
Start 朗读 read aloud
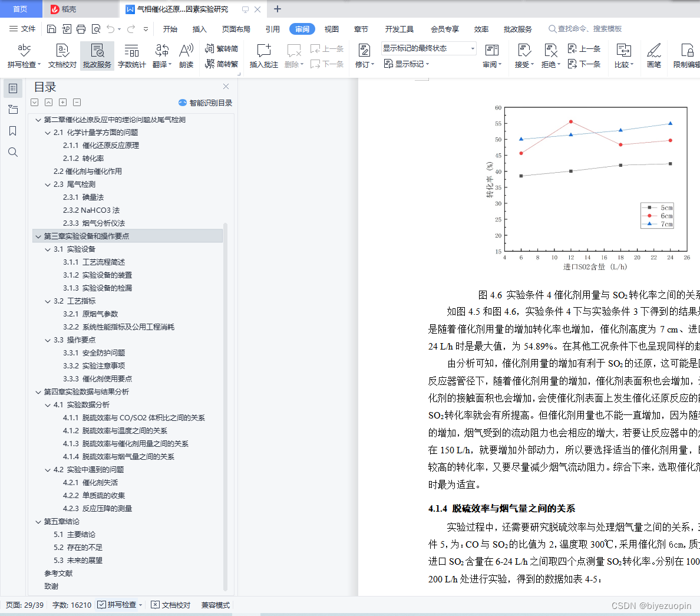186,56
